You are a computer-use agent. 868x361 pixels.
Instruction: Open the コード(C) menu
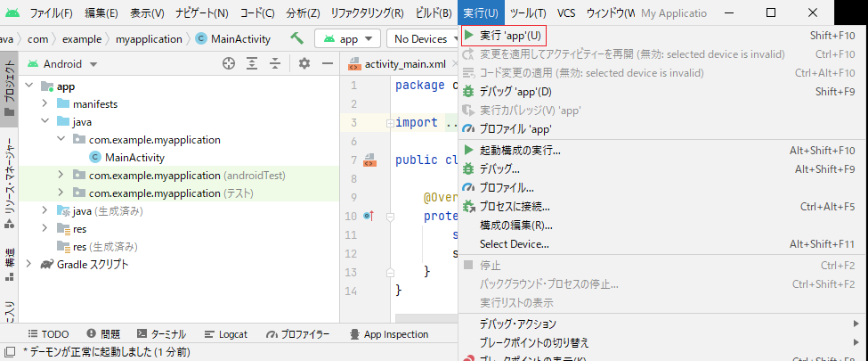[x=257, y=12]
